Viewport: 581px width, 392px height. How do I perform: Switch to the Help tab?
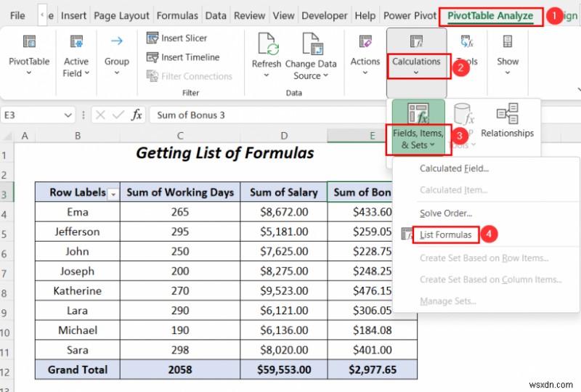click(365, 15)
